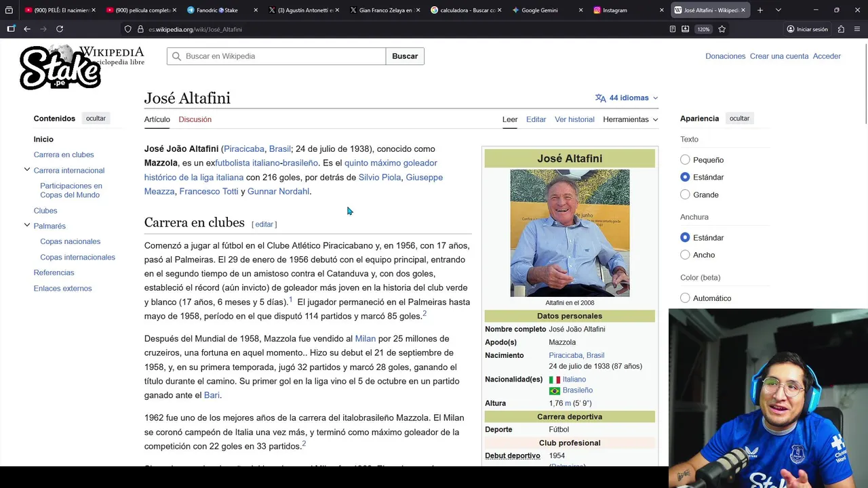
Task: Open the Piracicaba link in the intro
Action: 244,149
